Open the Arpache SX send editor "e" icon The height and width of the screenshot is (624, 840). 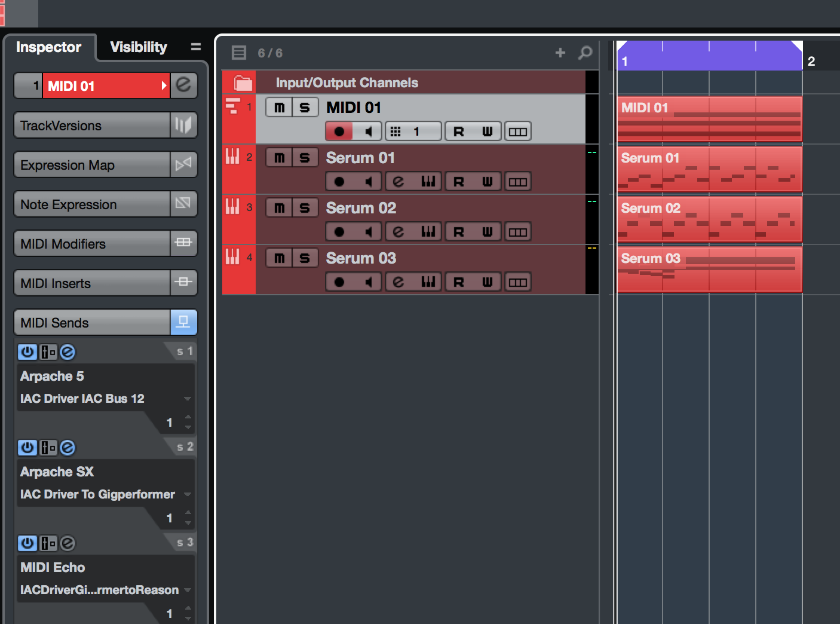click(68, 448)
